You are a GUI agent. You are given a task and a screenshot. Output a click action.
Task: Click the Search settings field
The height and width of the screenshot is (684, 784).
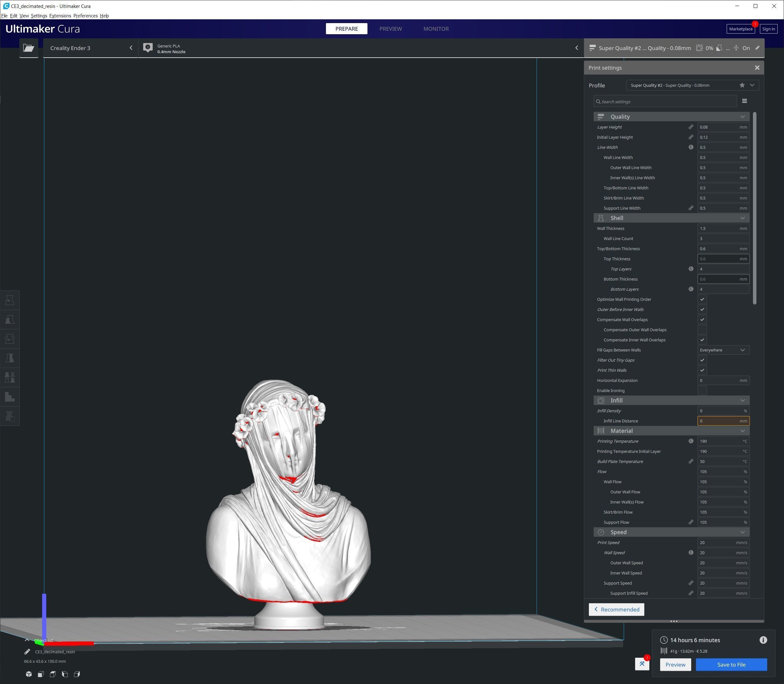pos(665,102)
